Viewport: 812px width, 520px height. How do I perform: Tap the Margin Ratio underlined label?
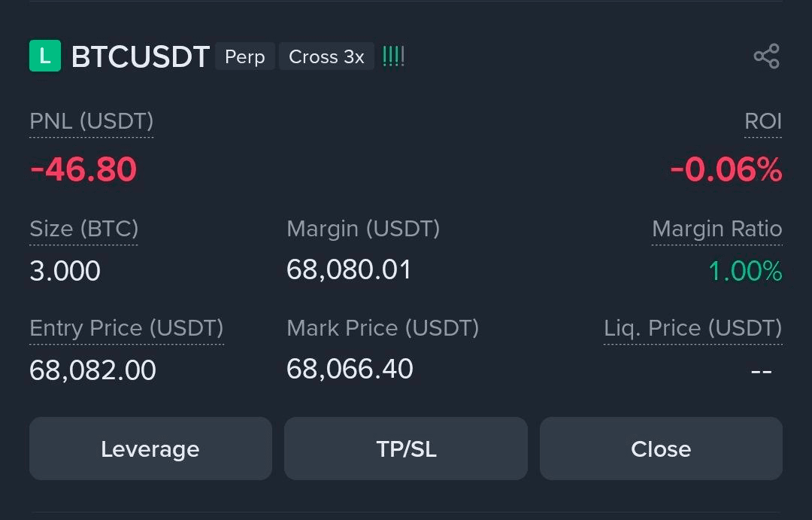717,229
